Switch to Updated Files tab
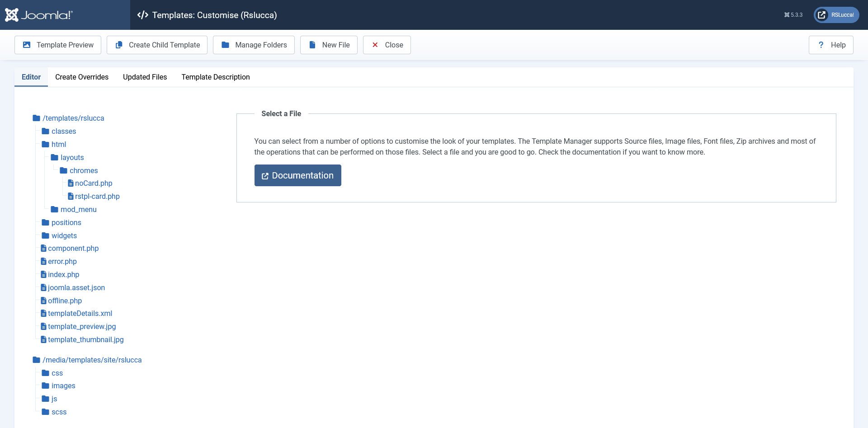Image resolution: width=868 pixels, height=428 pixels. (x=145, y=77)
